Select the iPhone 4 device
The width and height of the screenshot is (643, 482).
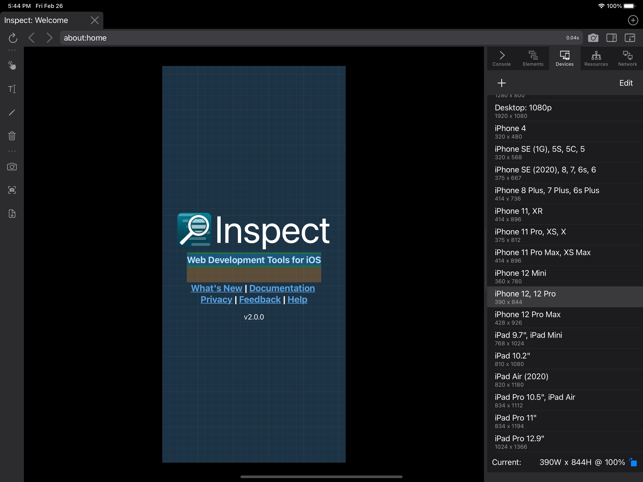pyautogui.click(x=565, y=132)
